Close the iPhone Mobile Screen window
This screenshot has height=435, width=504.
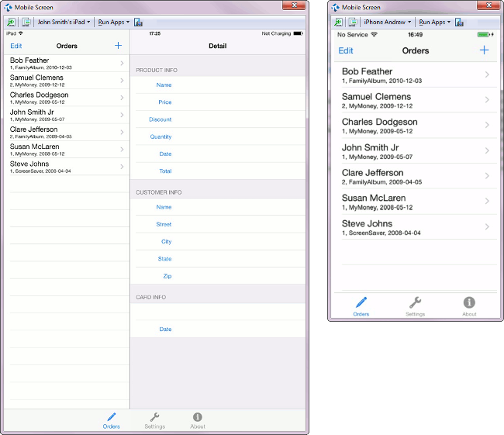(488, 5)
